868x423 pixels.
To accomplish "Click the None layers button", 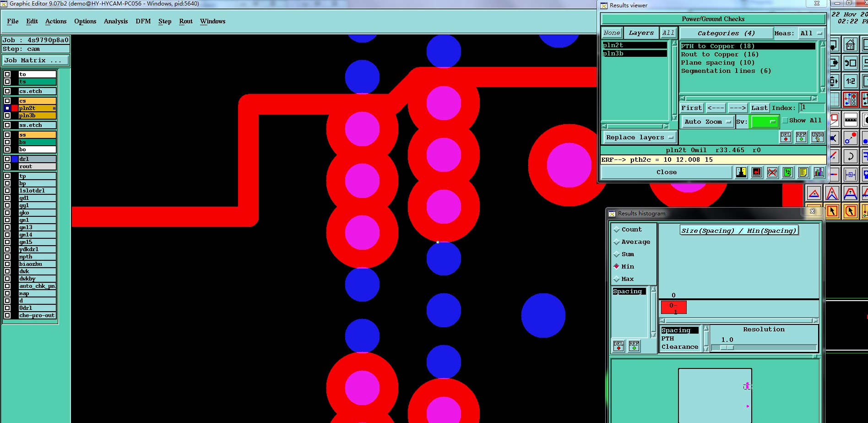I will (612, 33).
